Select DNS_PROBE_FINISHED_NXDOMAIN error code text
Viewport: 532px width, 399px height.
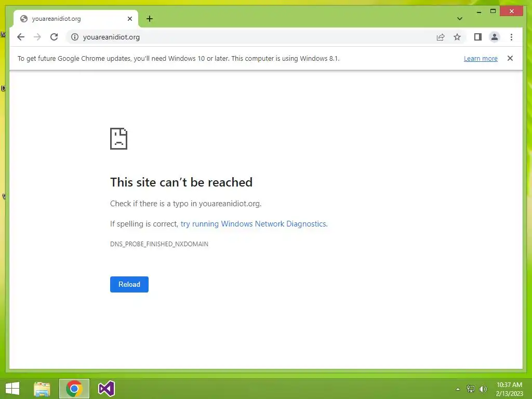tap(159, 244)
